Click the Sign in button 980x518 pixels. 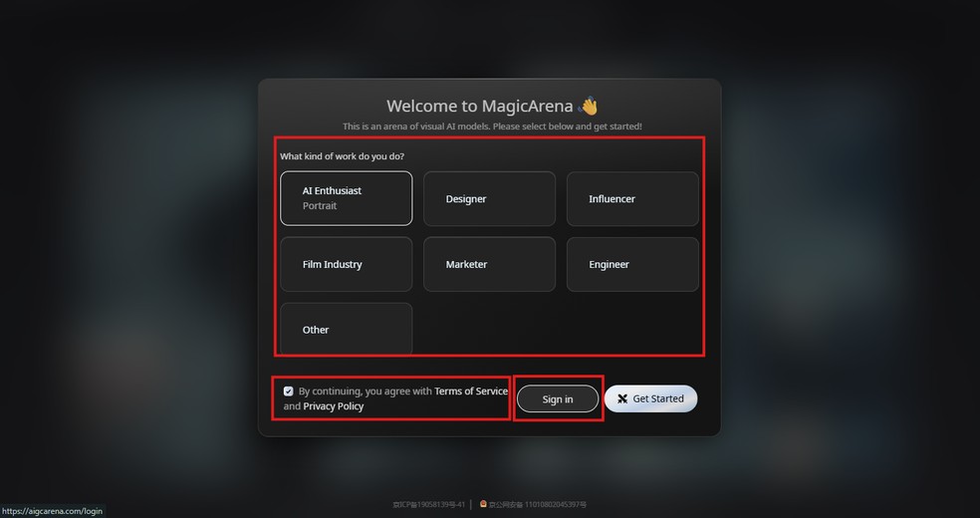(558, 398)
